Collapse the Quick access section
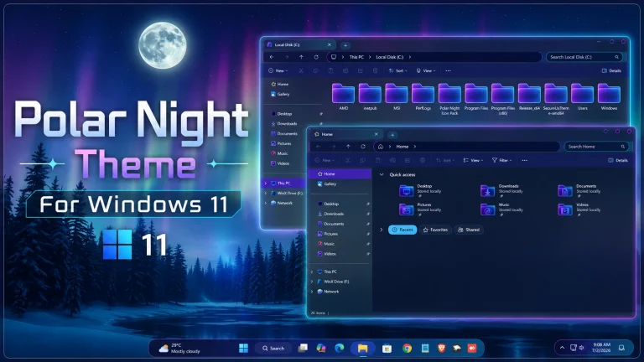The height and width of the screenshot is (362, 644). 382,174
